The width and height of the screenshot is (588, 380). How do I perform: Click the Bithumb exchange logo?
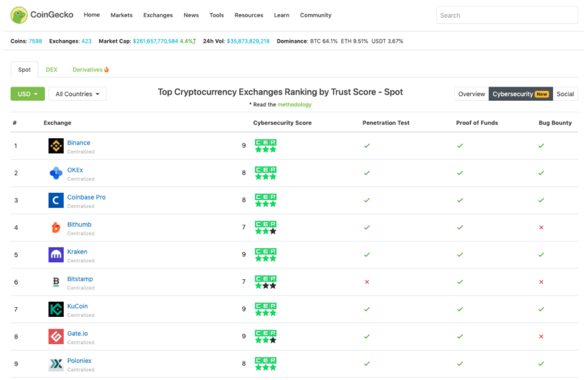[x=56, y=228]
